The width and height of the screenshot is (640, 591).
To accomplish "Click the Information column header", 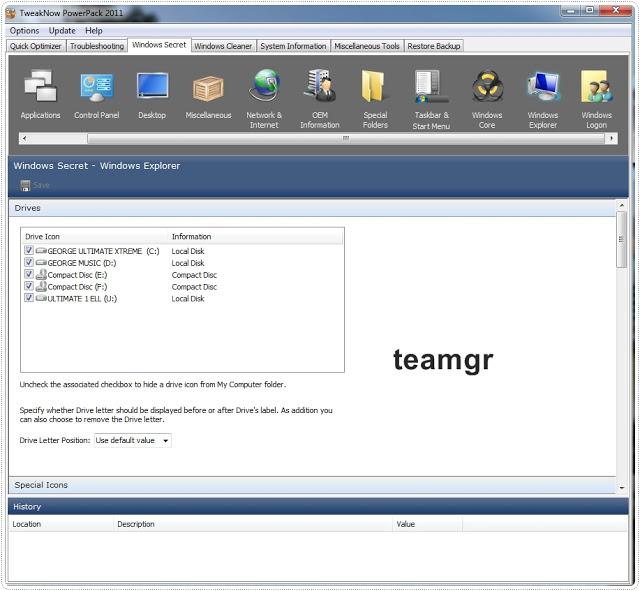I will (255, 236).
